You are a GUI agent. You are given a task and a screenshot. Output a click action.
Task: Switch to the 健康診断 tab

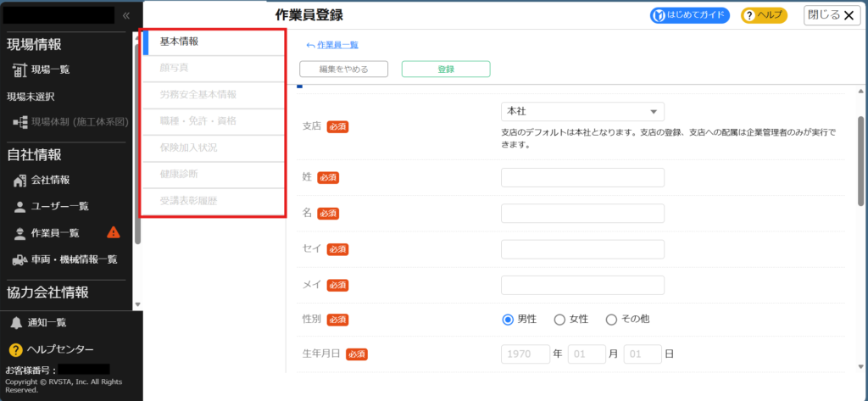[214, 175]
